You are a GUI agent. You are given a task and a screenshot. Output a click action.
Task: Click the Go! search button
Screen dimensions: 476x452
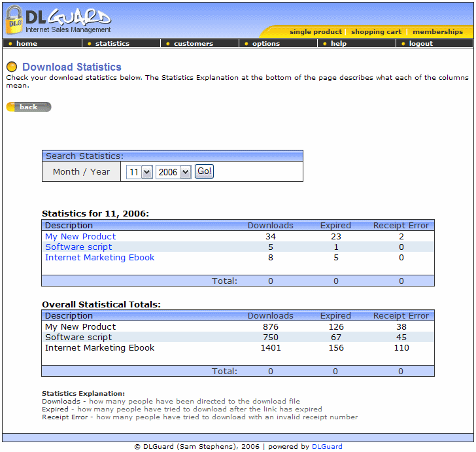(204, 171)
